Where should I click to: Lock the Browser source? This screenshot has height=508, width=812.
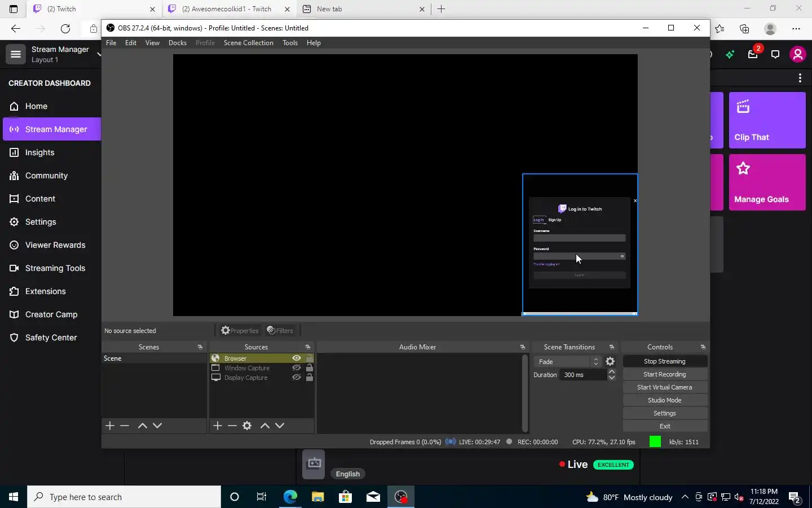coord(310,358)
